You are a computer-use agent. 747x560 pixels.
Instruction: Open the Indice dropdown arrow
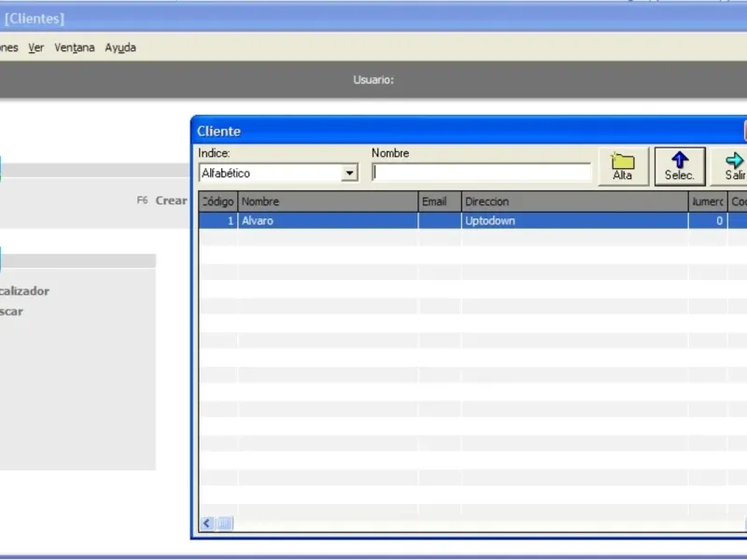click(349, 173)
